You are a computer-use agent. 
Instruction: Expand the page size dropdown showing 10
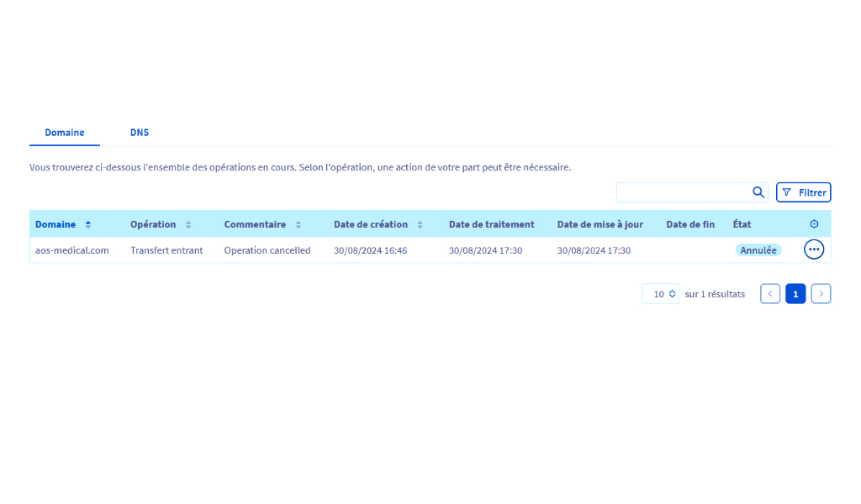pos(661,294)
